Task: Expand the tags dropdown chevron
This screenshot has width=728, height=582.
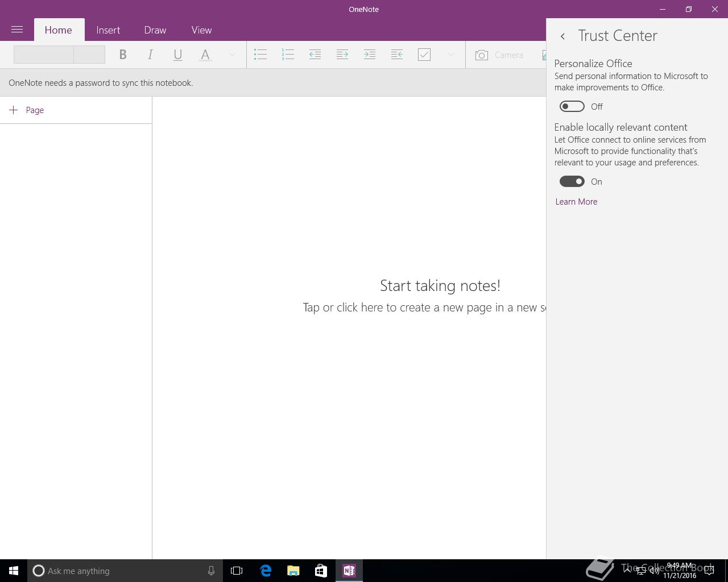Action: pos(451,55)
